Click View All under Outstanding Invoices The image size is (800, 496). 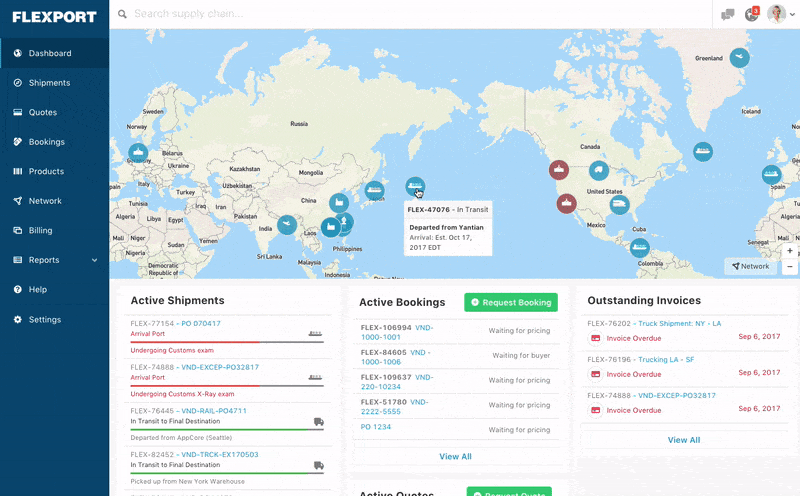(684, 440)
